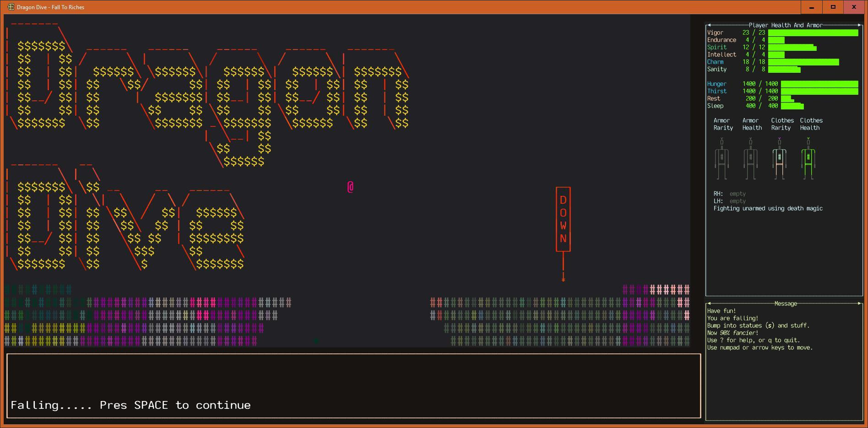Click left arrow of Player Health panel header
The image size is (868, 428).
pyautogui.click(x=709, y=25)
